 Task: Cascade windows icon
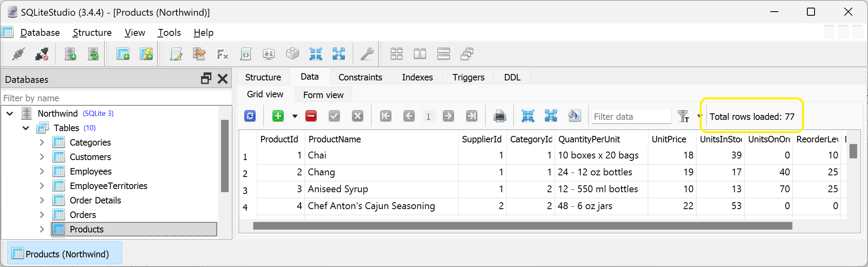click(467, 53)
